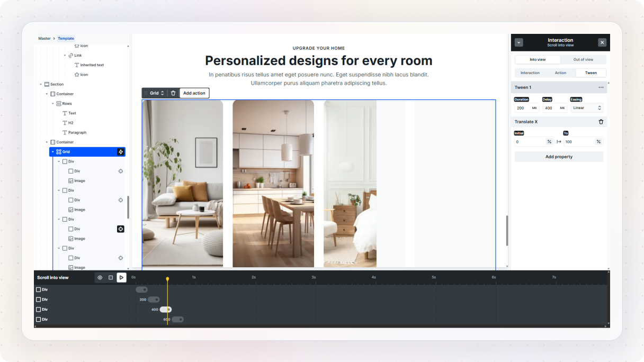Open the Tween 1 three-dot menu
The height and width of the screenshot is (362, 644).
pyautogui.click(x=601, y=87)
